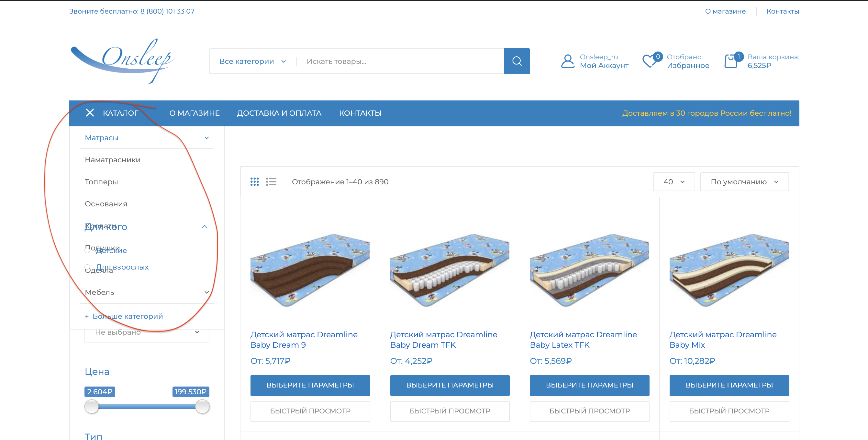Expand the Мебель category chevron
Viewport: 868px width, 440px height.
pyautogui.click(x=206, y=292)
